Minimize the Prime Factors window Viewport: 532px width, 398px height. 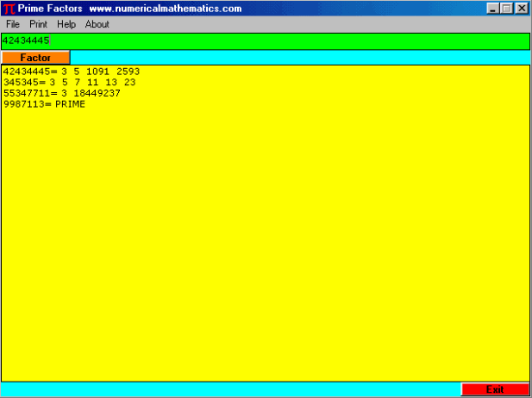(x=492, y=9)
